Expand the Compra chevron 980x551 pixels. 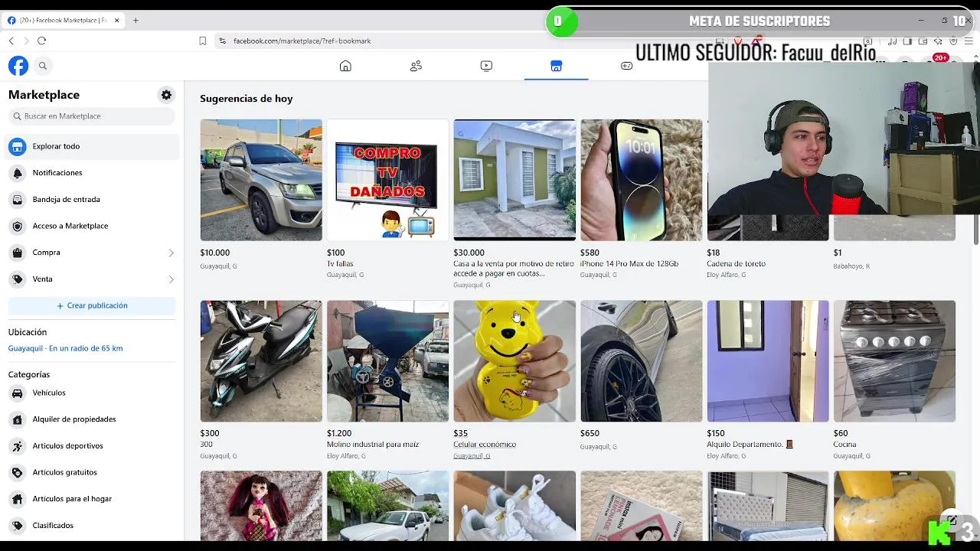171,253
